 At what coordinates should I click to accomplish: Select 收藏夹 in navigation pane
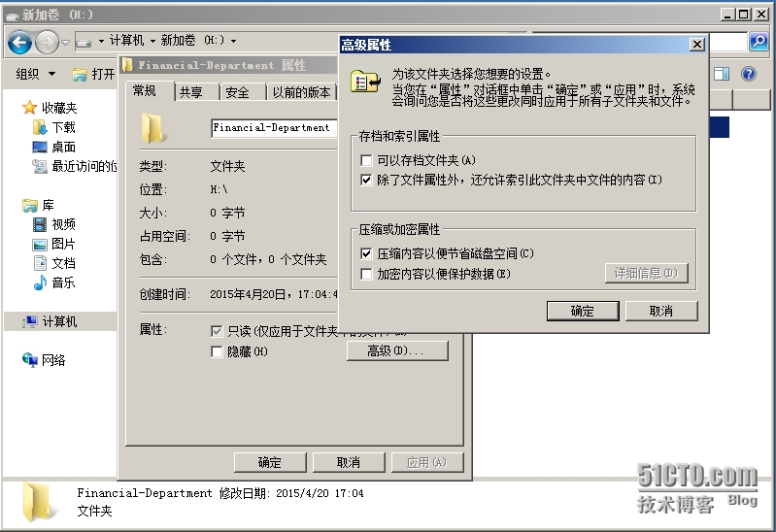tap(59, 108)
